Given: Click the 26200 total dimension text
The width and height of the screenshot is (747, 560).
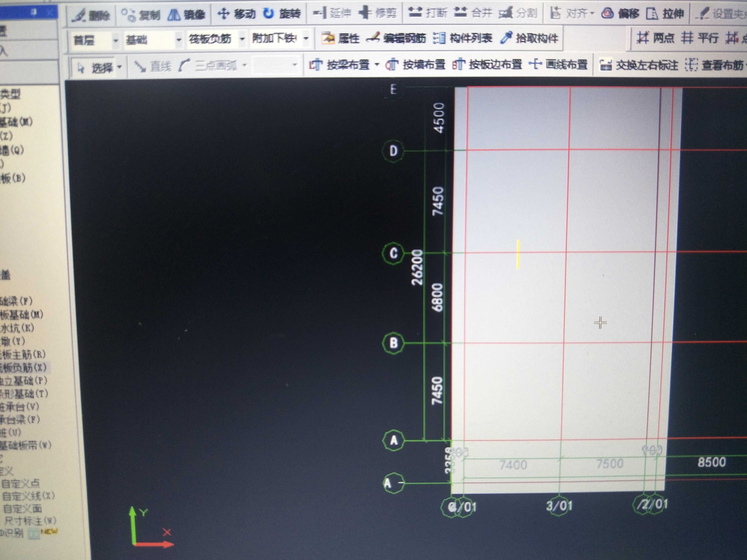Looking at the screenshot, I should 417,267.
